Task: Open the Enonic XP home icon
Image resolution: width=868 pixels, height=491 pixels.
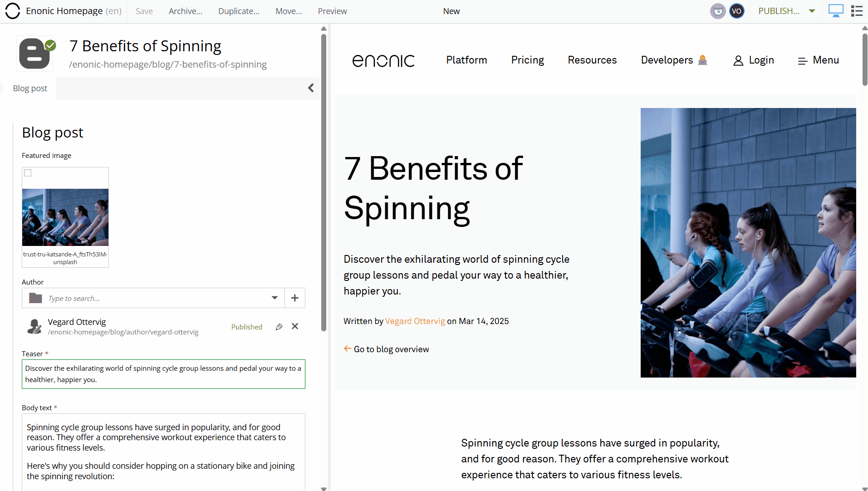Action: pos(12,10)
